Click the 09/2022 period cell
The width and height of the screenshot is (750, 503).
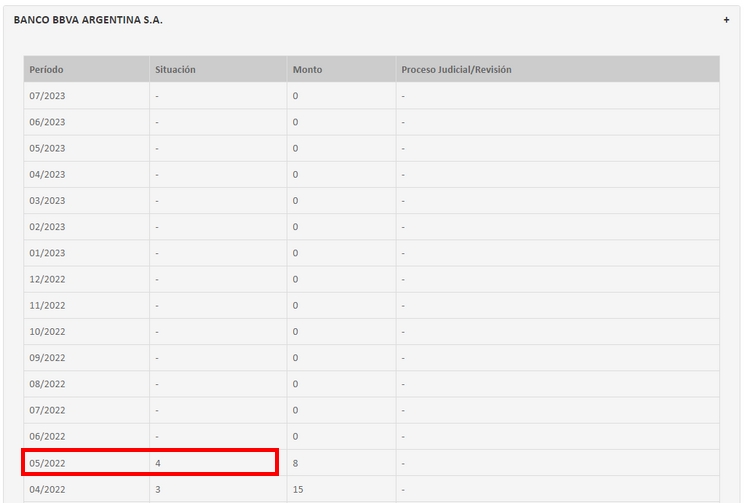[x=47, y=357]
